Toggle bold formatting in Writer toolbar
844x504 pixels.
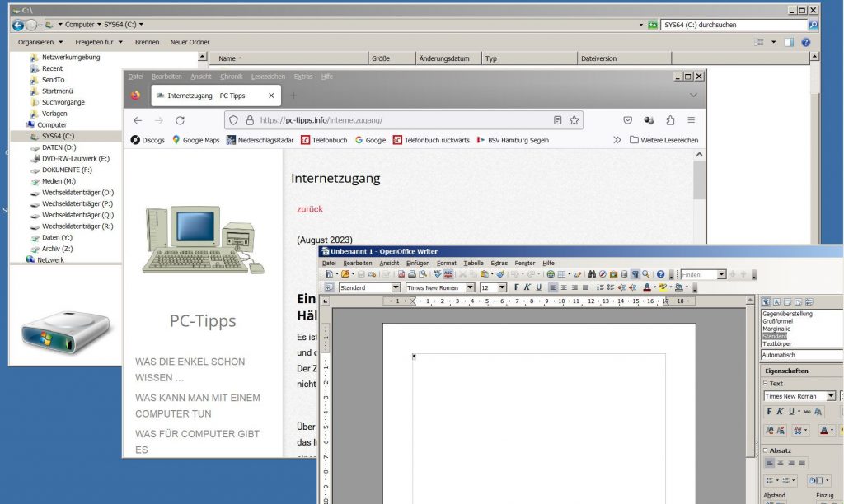pos(517,287)
